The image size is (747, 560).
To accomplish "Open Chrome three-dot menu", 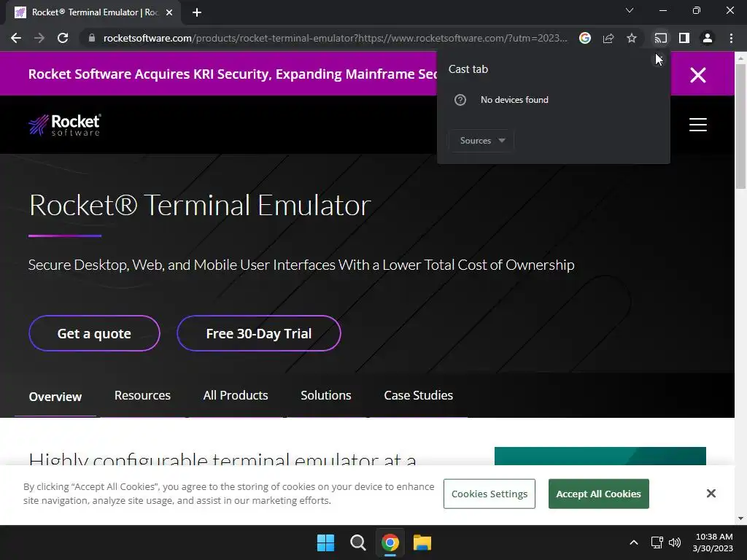I will [x=731, y=38].
